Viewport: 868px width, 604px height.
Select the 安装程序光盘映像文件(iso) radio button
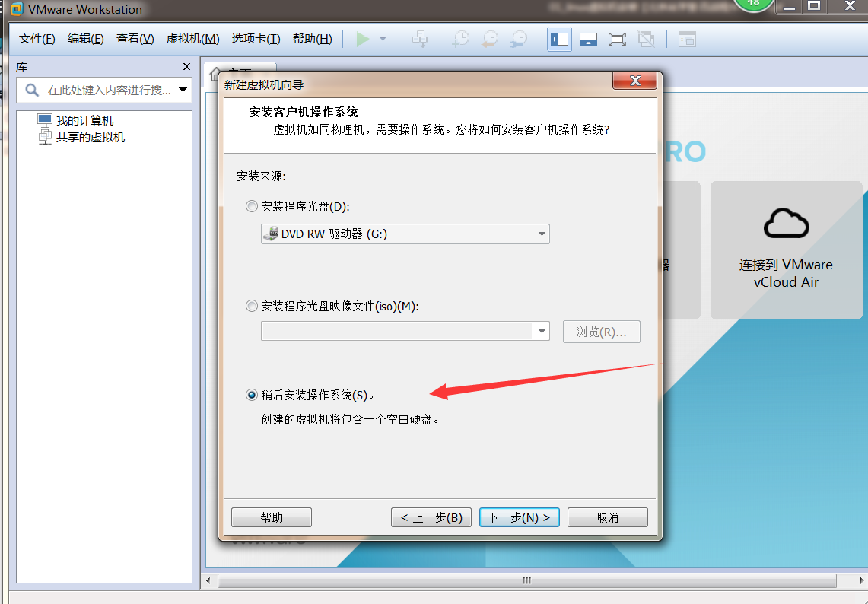251,306
